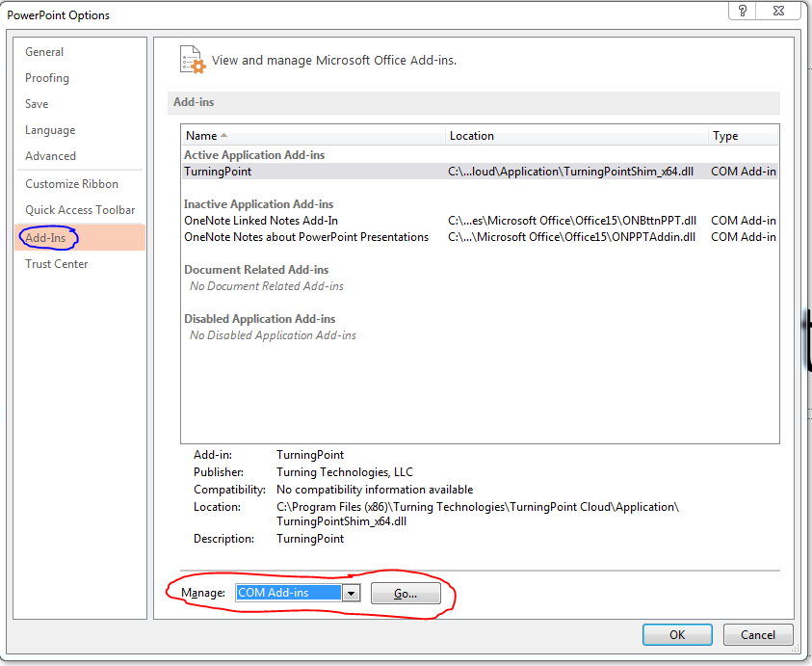
Task: Click the ONBttnPPT.dll location cell
Action: (x=572, y=221)
